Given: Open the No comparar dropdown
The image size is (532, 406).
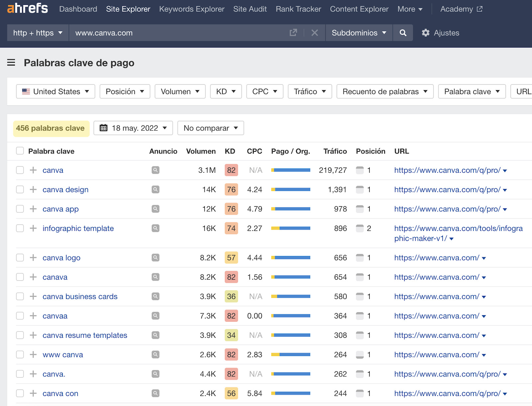Looking at the screenshot, I should pos(211,128).
